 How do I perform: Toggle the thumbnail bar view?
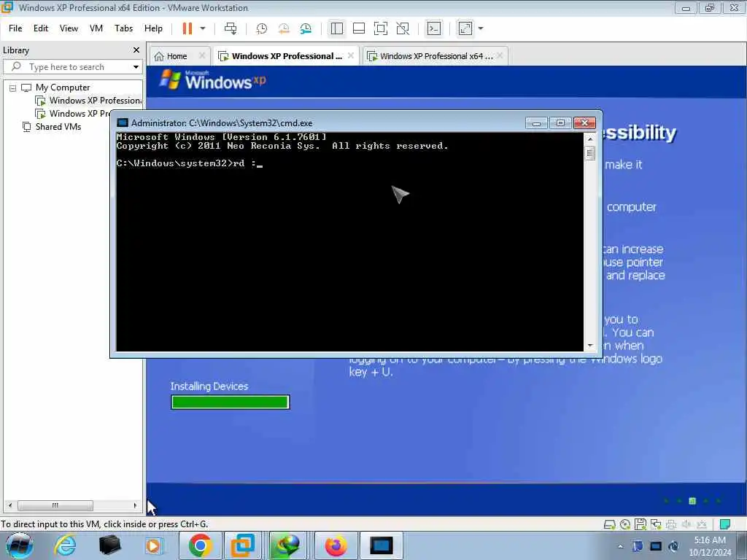(x=359, y=28)
